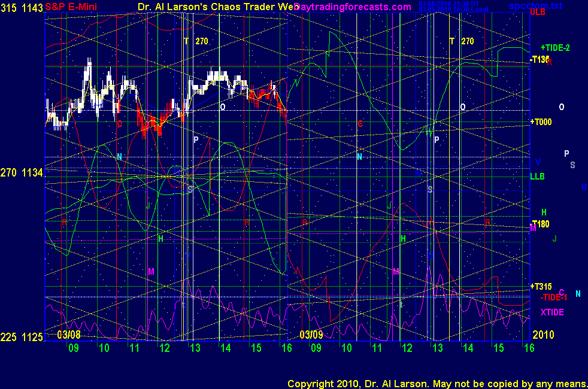Select the green LLB band label
Viewport: 588px width, 389px height.
[537, 177]
